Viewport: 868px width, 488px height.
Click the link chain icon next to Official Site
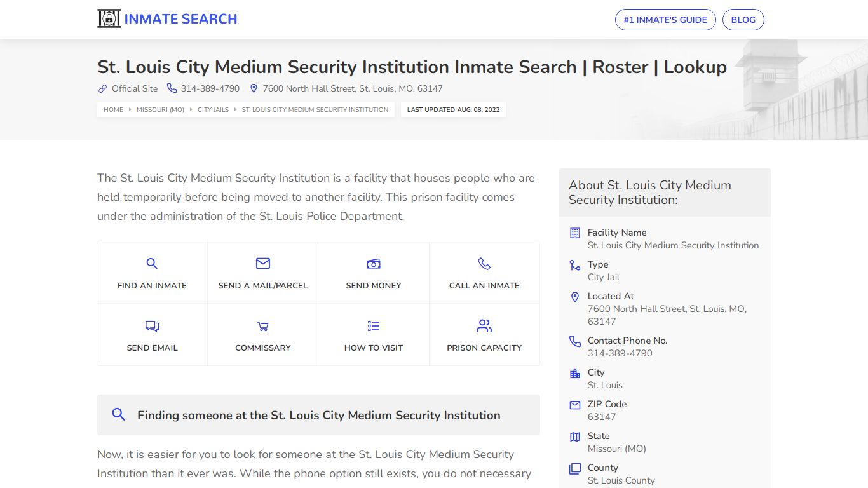102,88
